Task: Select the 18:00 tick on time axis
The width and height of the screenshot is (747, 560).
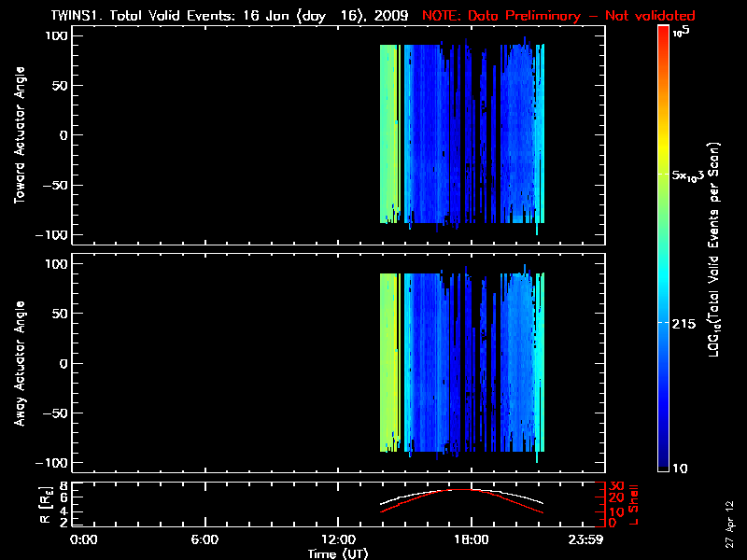Action: [x=470, y=540]
